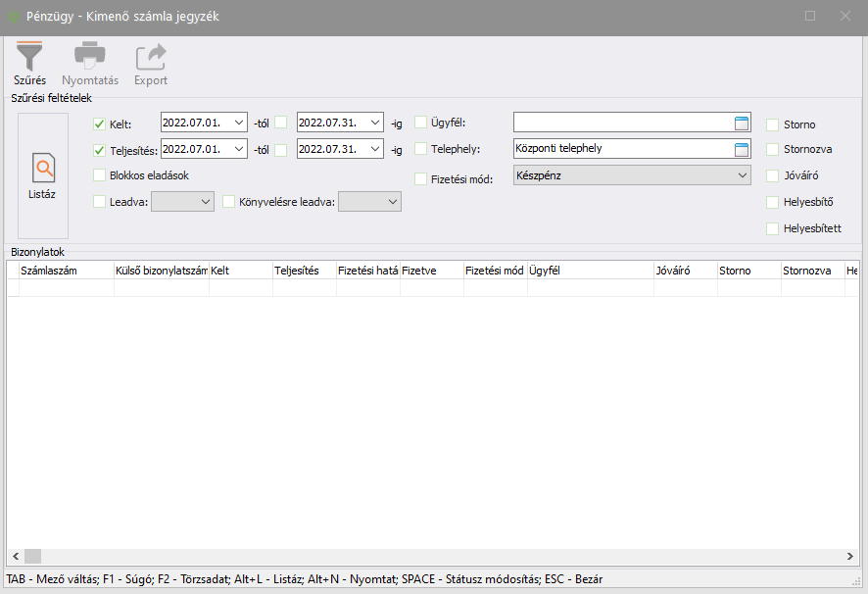The image size is (868, 594).
Task: Open the Teljesítés end date dropdown
Action: [x=376, y=150]
